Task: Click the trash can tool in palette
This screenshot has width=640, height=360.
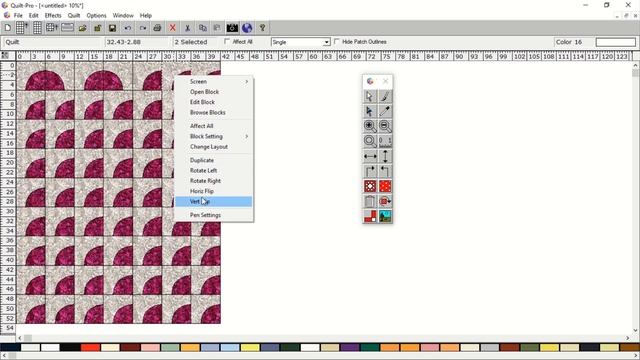Action: (370, 201)
